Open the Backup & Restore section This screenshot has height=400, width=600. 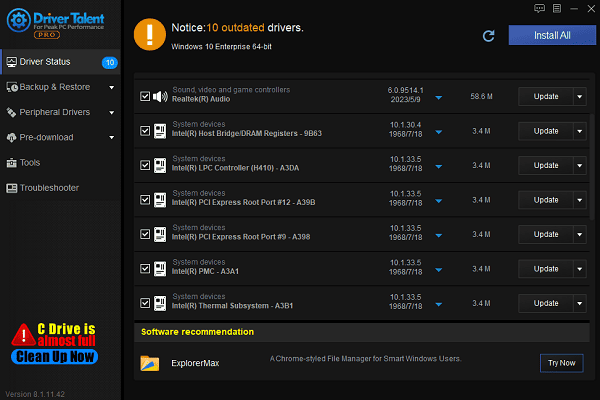point(60,87)
